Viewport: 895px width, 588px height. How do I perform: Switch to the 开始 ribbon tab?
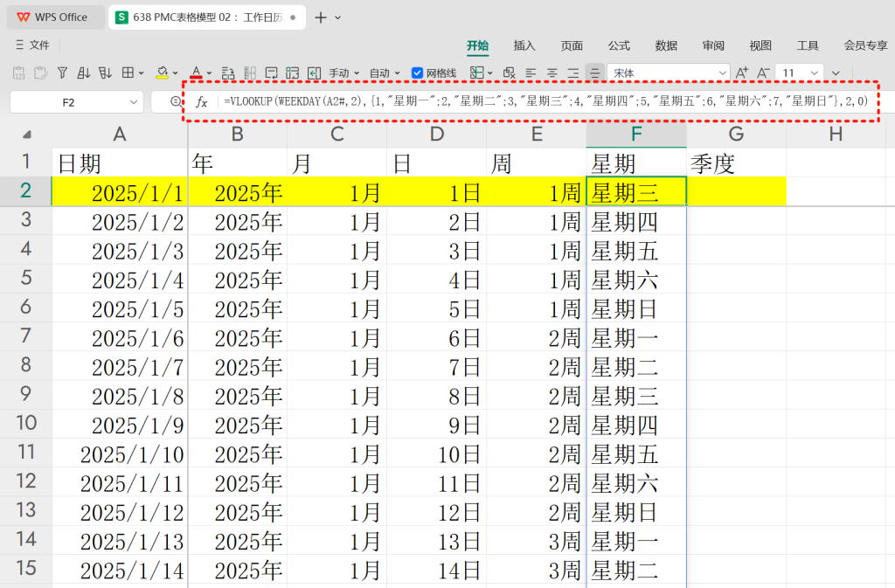(477, 45)
